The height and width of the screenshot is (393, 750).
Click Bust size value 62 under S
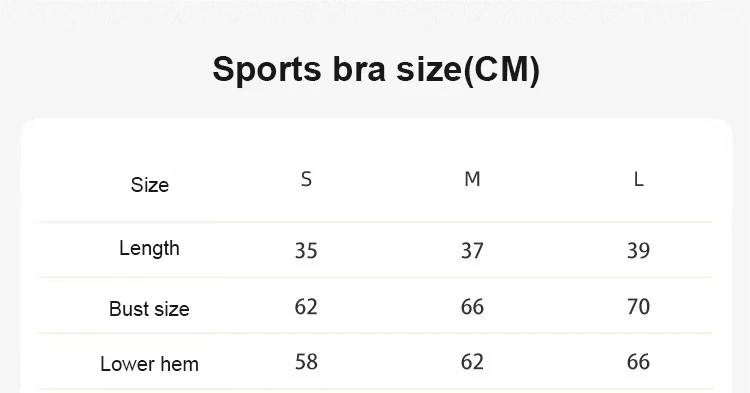306,306
